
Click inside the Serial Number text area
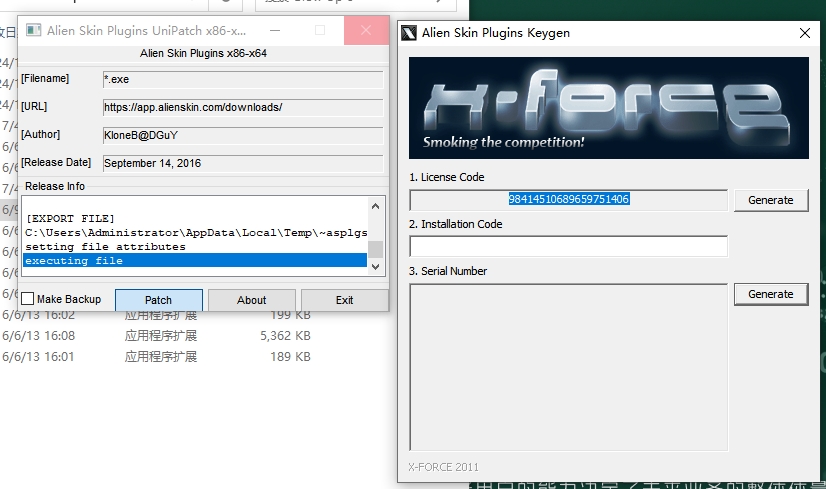click(x=568, y=367)
